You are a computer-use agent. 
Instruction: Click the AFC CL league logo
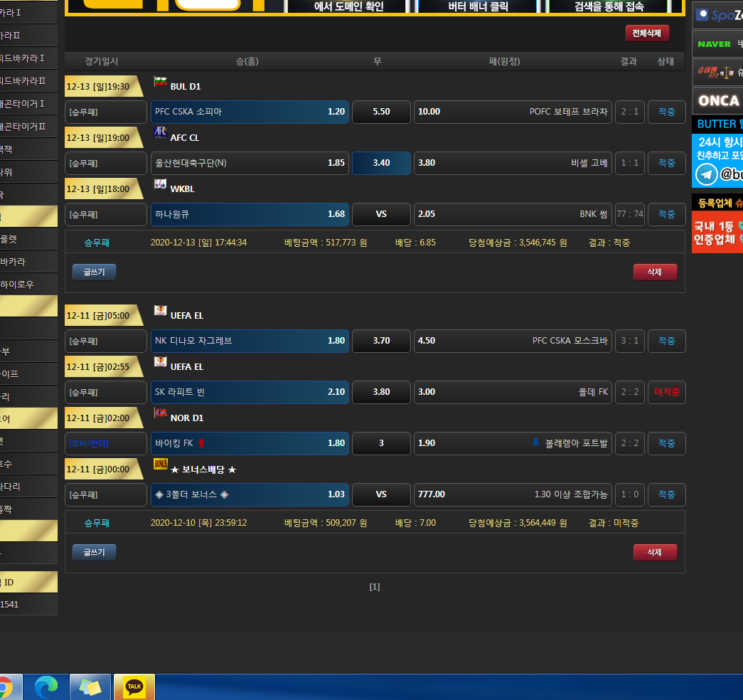click(x=161, y=133)
